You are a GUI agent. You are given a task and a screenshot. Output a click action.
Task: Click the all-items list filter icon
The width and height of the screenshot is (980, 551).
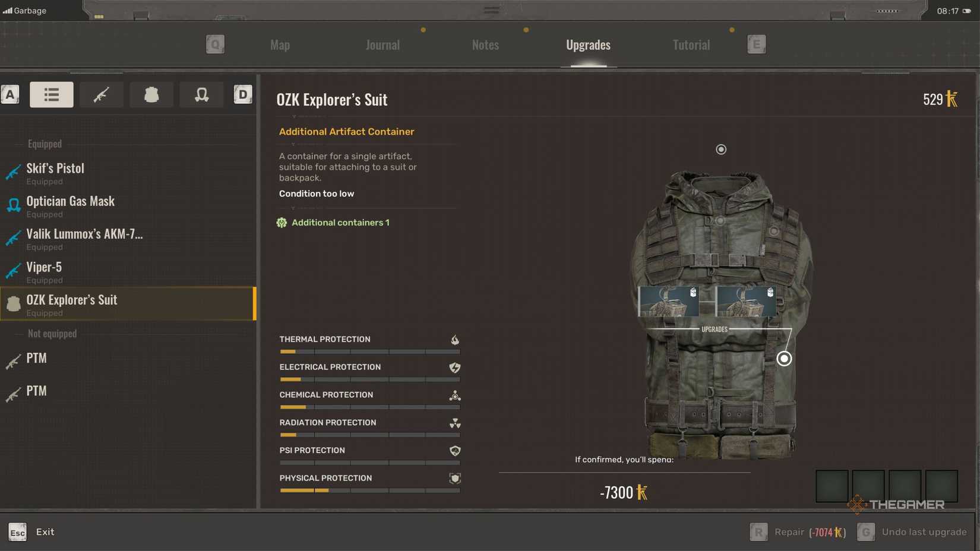point(51,94)
